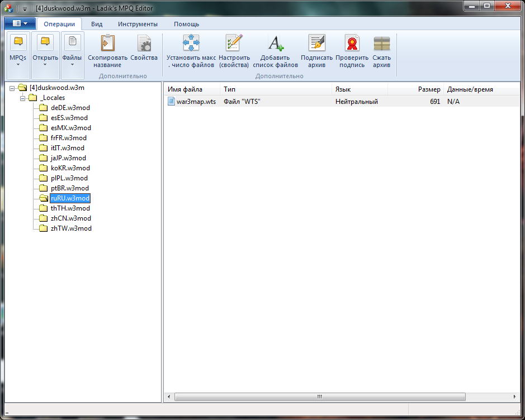Open the MPQs toolbar dropdown

[18, 55]
